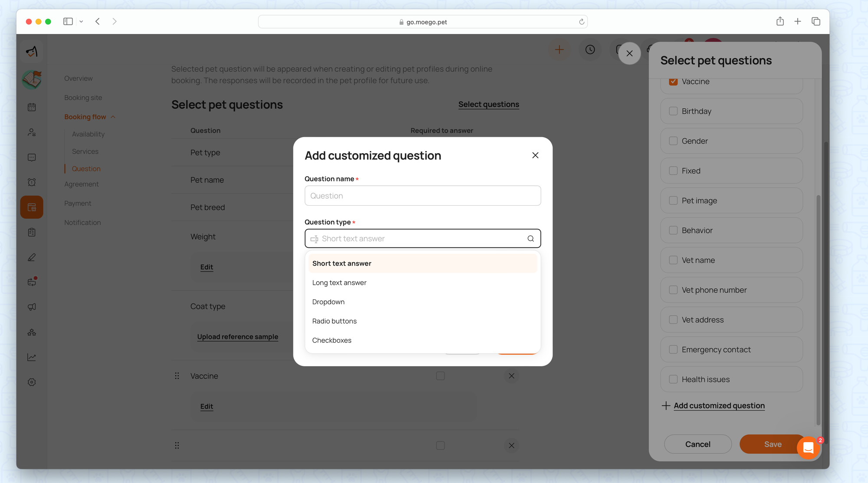Choose Long text answer option

pyautogui.click(x=339, y=283)
